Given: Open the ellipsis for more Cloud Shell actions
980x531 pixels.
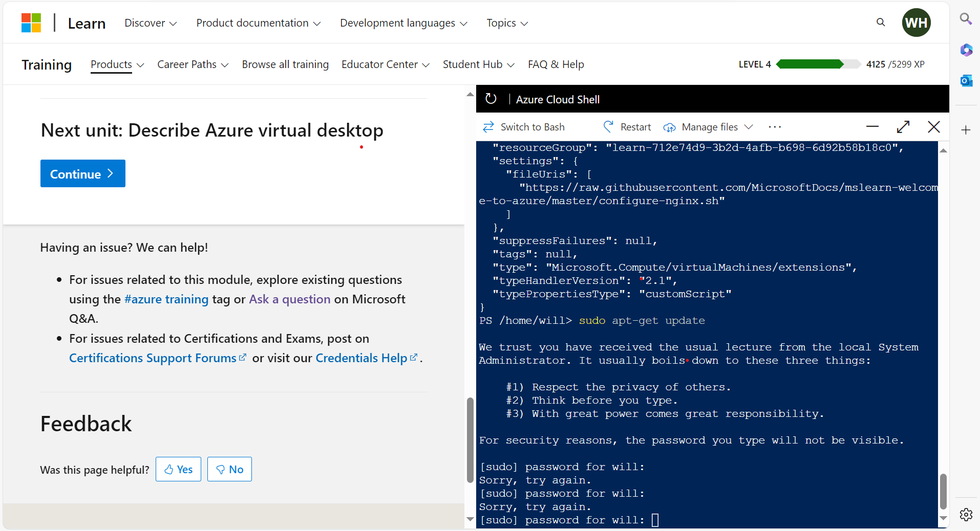Looking at the screenshot, I should [x=775, y=127].
